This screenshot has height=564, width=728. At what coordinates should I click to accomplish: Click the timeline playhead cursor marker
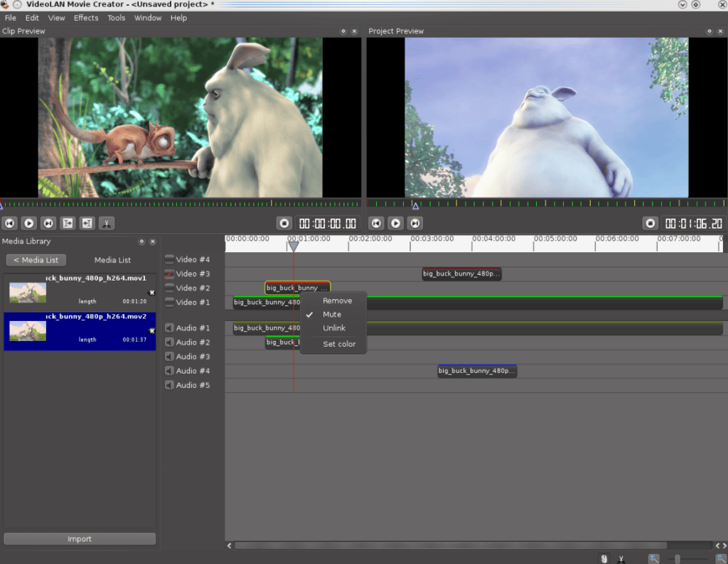(294, 246)
